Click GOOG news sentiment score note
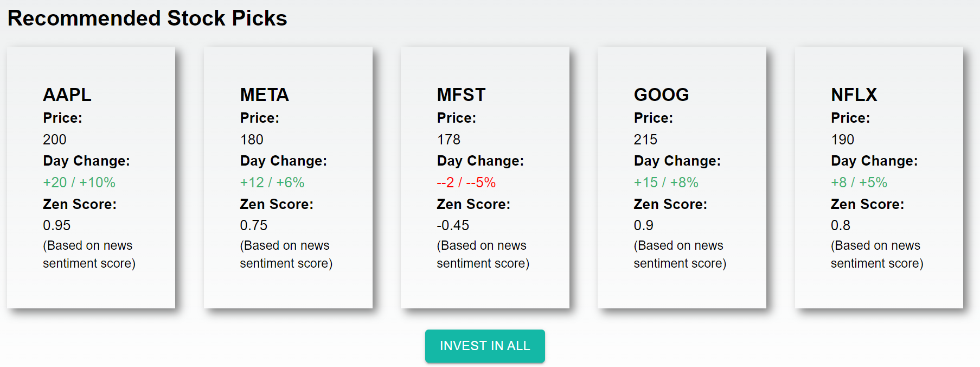Screen dimensions: 980x367 click(x=680, y=254)
